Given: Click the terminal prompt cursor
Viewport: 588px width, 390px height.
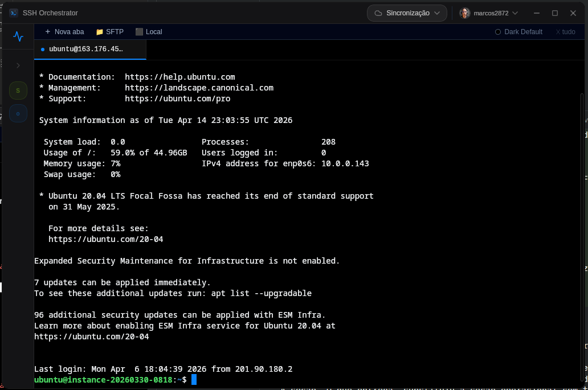Looking at the screenshot, I should (x=194, y=379).
